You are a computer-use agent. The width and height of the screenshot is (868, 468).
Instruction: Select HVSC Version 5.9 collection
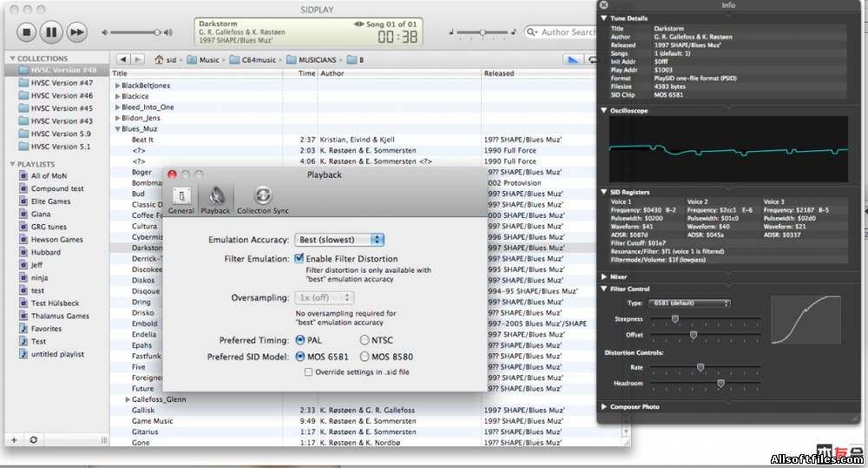[57, 134]
